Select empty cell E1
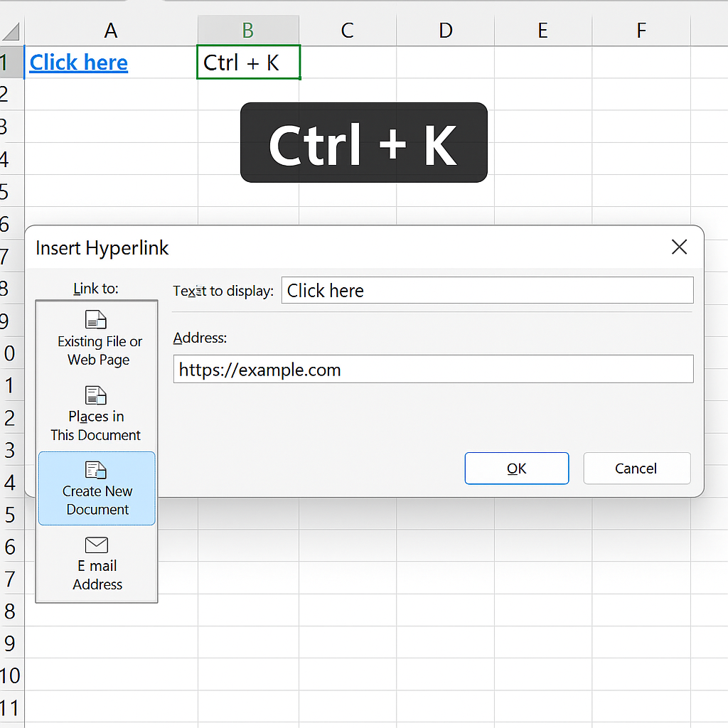 [x=543, y=63]
